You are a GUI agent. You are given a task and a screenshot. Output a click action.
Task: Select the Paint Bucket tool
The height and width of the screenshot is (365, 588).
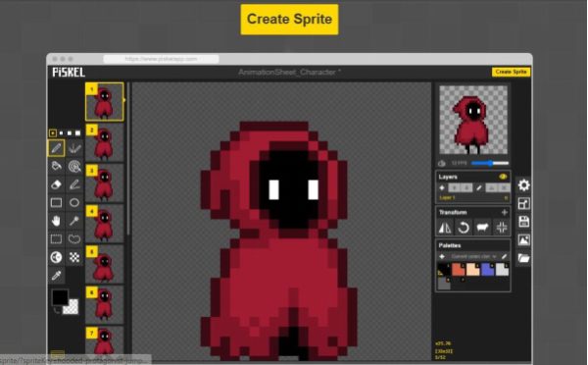pos(56,166)
